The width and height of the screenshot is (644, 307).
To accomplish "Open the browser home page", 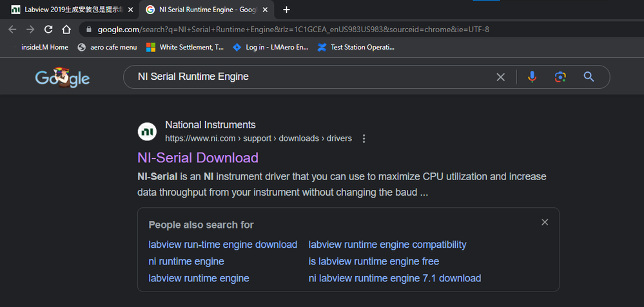I will click(66, 30).
